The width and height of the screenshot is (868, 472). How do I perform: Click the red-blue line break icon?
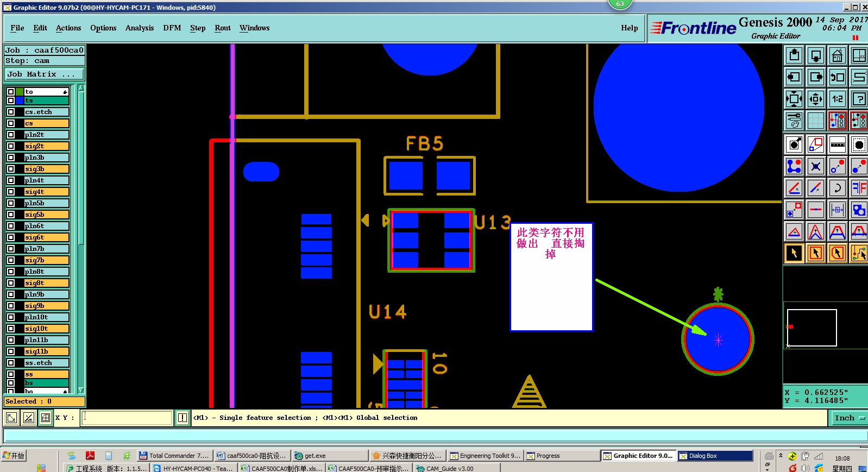pyautogui.click(x=816, y=210)
